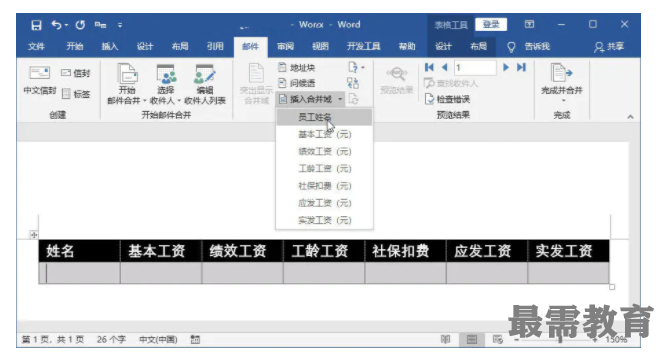
Task: Click the 信封 envelope button
Action: coord(75,73)
